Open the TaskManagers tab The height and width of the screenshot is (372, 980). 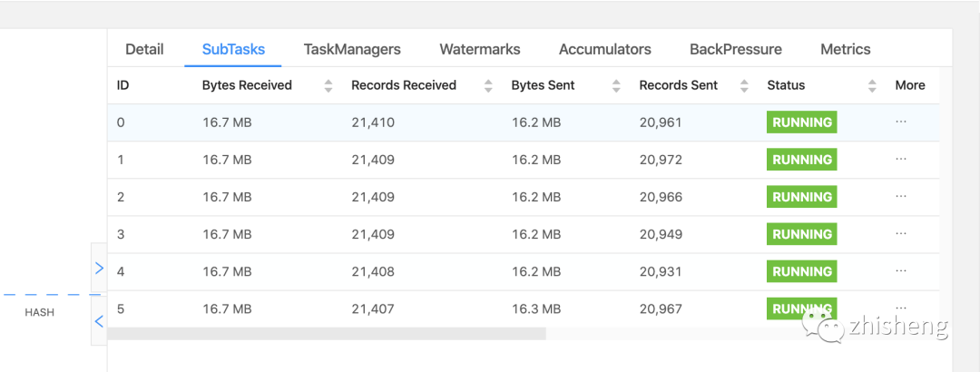click(x=352, y=50)
